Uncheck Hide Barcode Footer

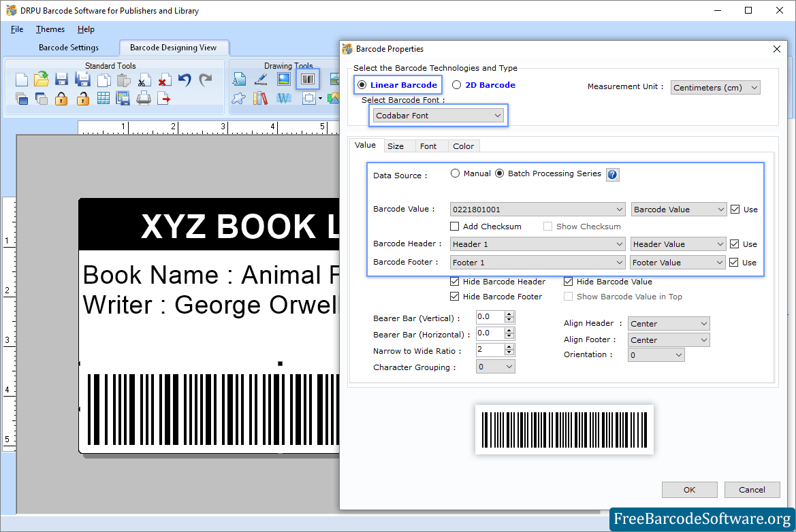[454, 296]
